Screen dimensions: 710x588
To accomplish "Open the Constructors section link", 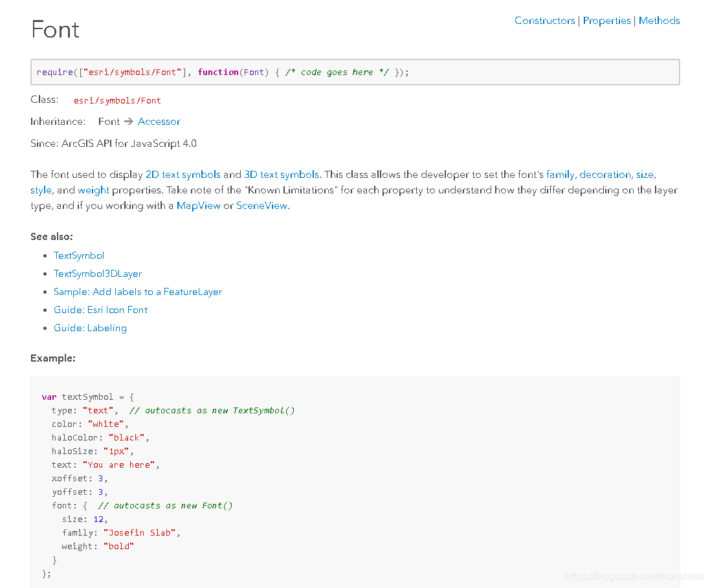I will pos(544,21).
